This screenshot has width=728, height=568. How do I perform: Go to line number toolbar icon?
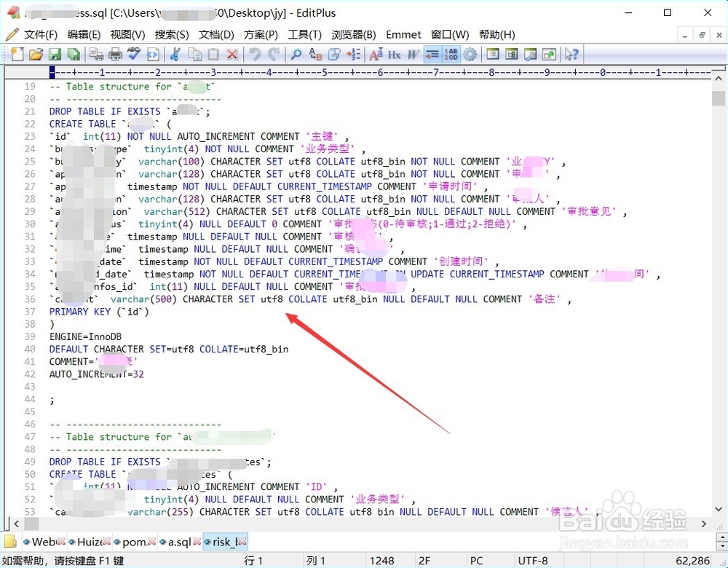353,55
